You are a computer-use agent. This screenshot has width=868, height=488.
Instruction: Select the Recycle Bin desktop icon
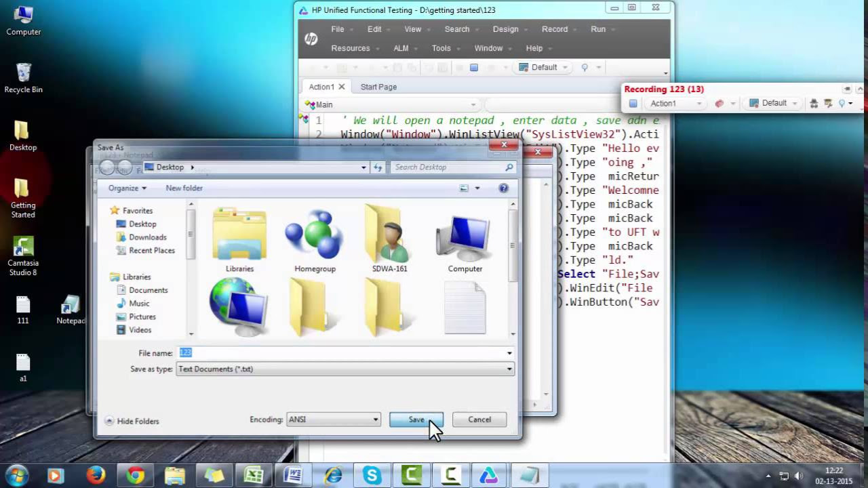click(23, 78)
